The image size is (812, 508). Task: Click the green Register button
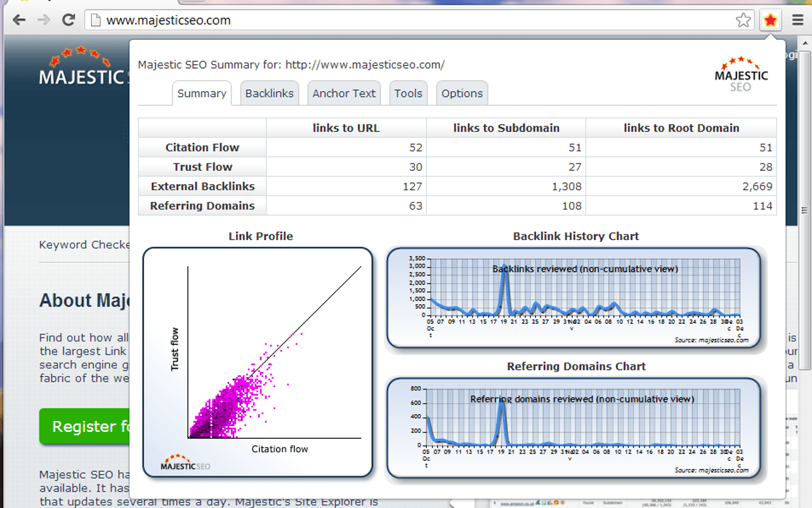click(84, 426)
